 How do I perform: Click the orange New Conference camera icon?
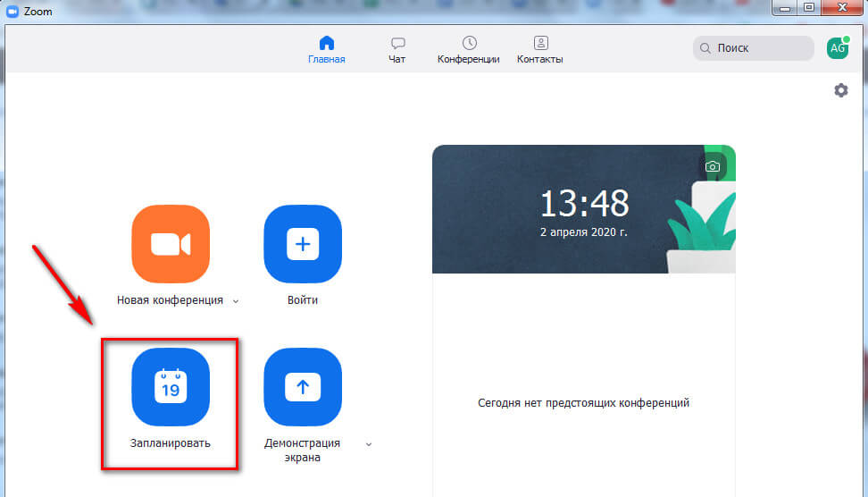coord(171,244)
